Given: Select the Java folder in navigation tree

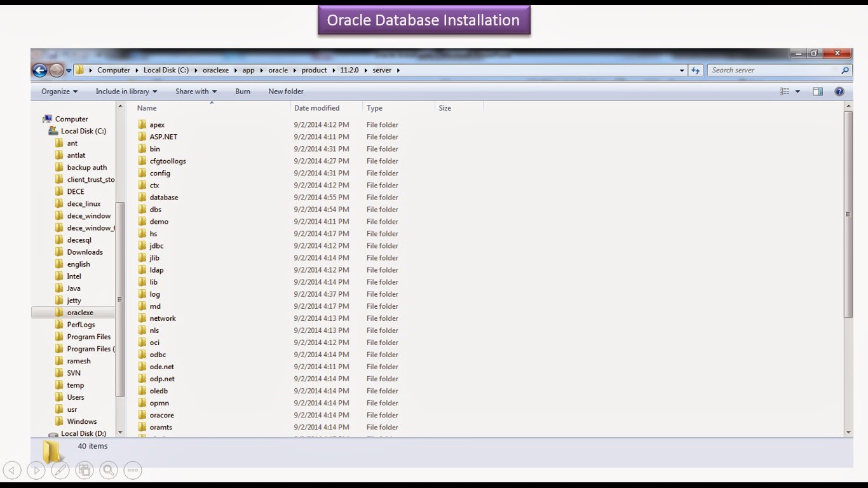Looking at the screenshot, I should pyautogui.click(x=74, y=288).
